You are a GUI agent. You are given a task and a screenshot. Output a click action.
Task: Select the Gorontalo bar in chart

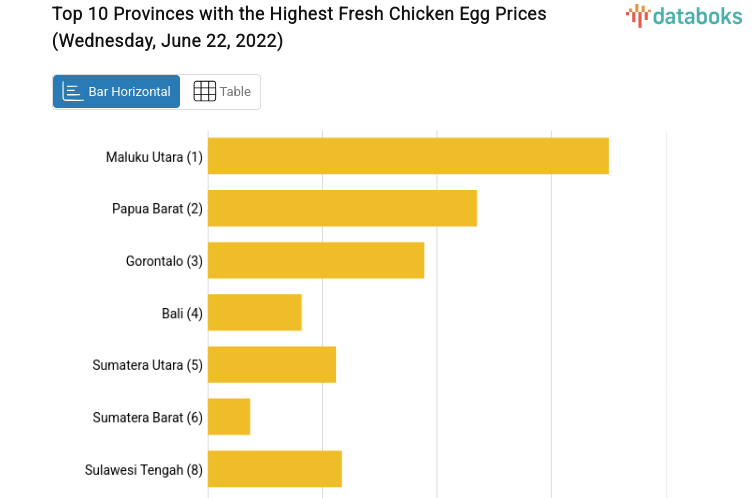(x=316, y=260)
